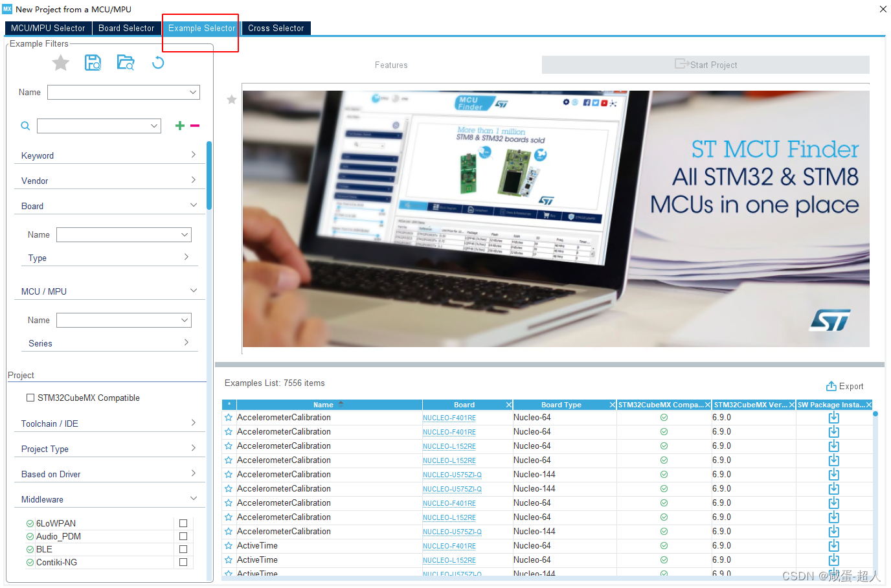Tick the Contiki-NG middleware checkbox
The image size is (891, 588).
coord(183,562)
